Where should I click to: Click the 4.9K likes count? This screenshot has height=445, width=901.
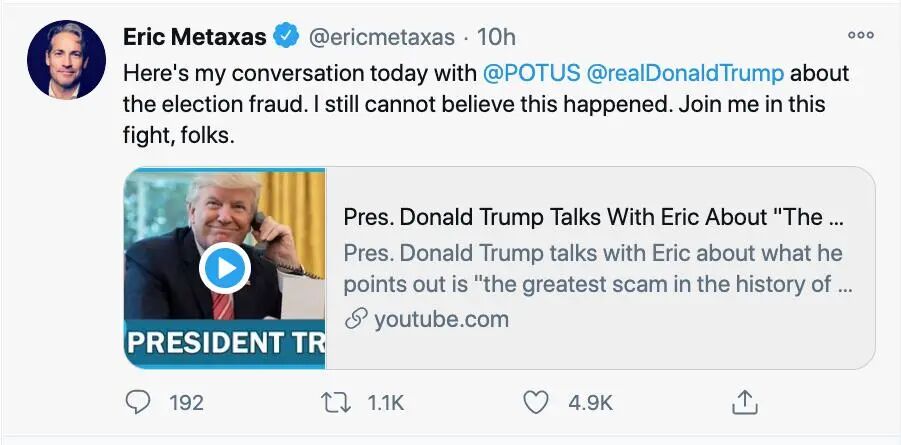point(590,402)
